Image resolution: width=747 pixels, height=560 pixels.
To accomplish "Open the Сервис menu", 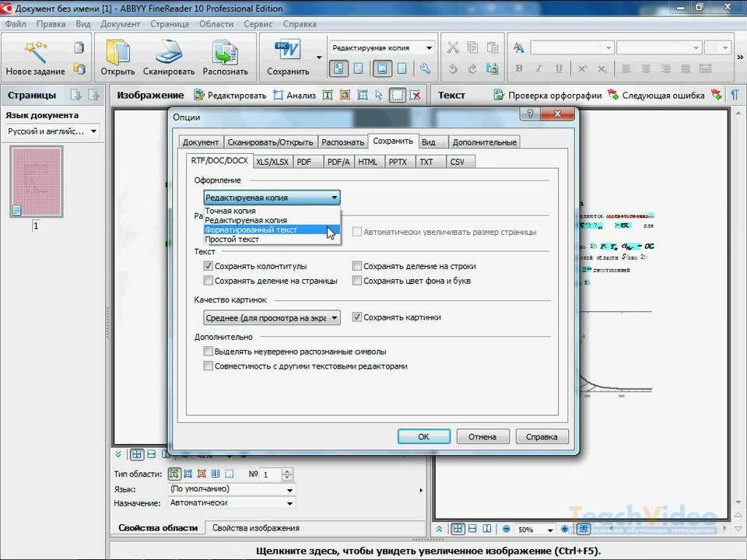I will [258, 24].
